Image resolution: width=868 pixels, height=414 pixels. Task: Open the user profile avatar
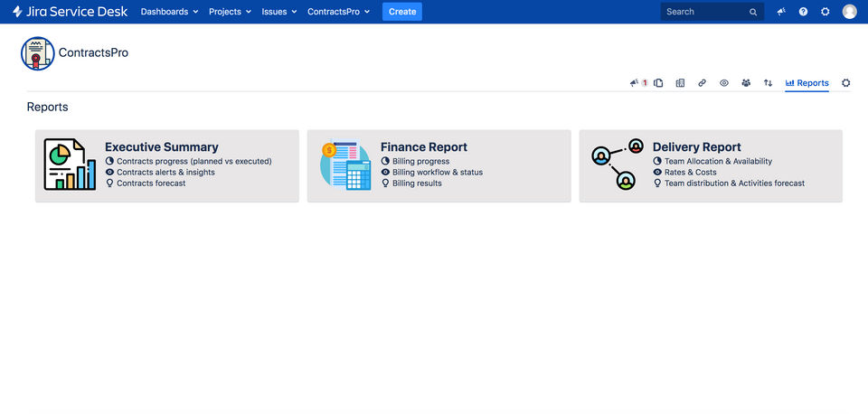tap(849, 12)
